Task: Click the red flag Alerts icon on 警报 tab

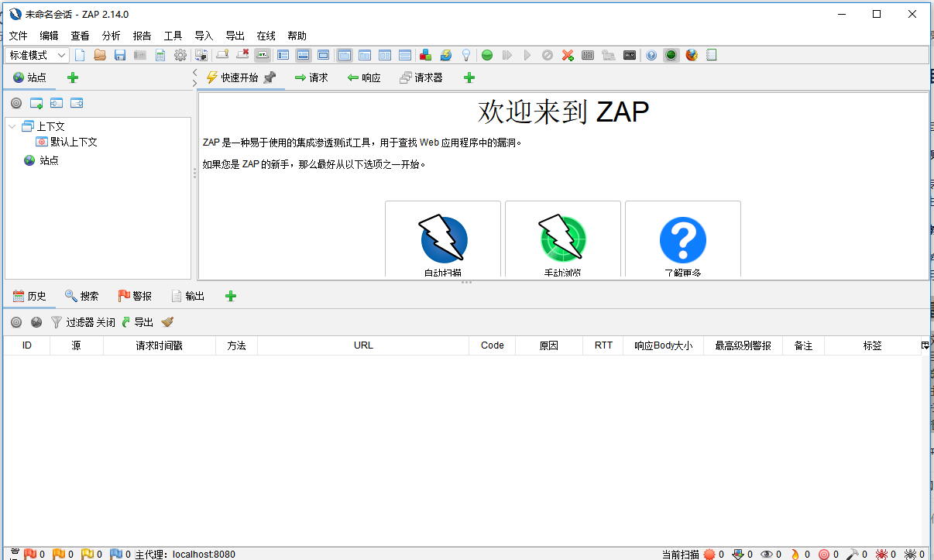Action: [124, 295]
